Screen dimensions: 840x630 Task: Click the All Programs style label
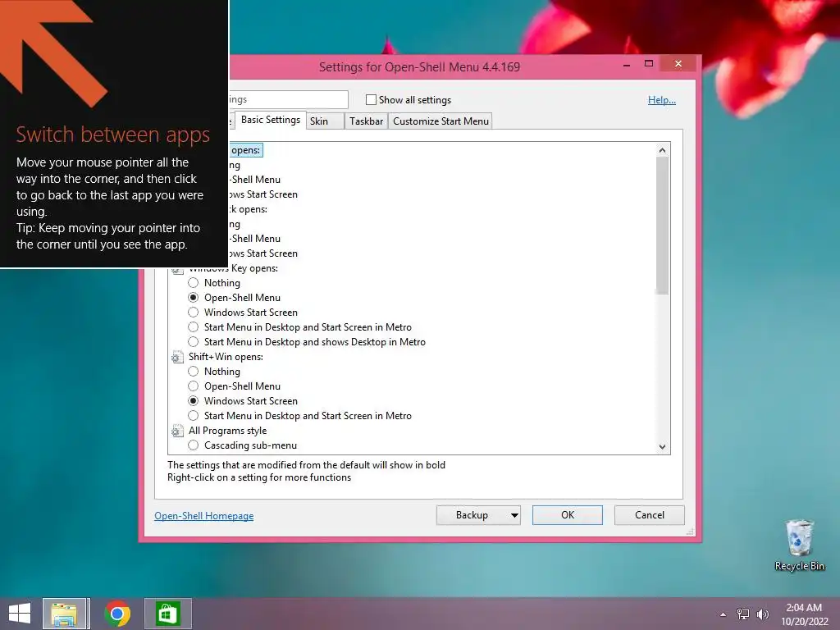(228, 431)
